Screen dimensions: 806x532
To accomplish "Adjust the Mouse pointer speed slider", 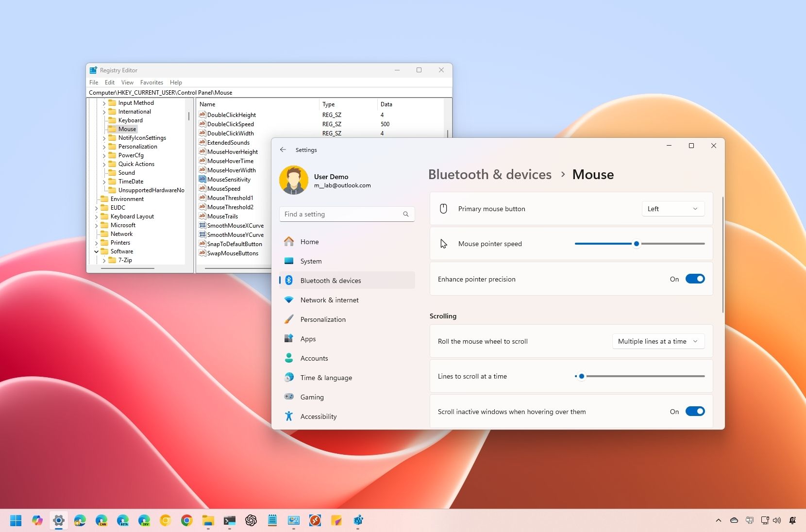I will [637, 244].
